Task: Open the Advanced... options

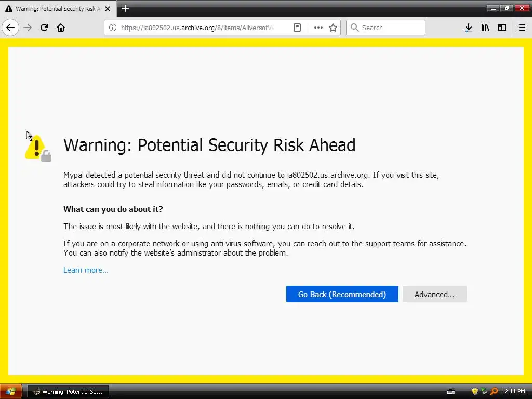Action: [434, 294]
